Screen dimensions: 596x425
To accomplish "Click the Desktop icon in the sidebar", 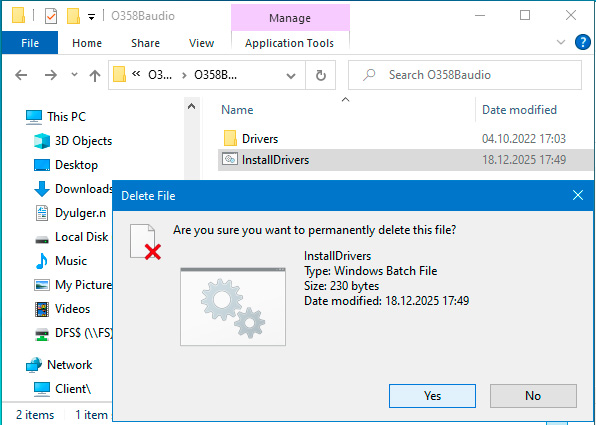I will pos(42,165).
